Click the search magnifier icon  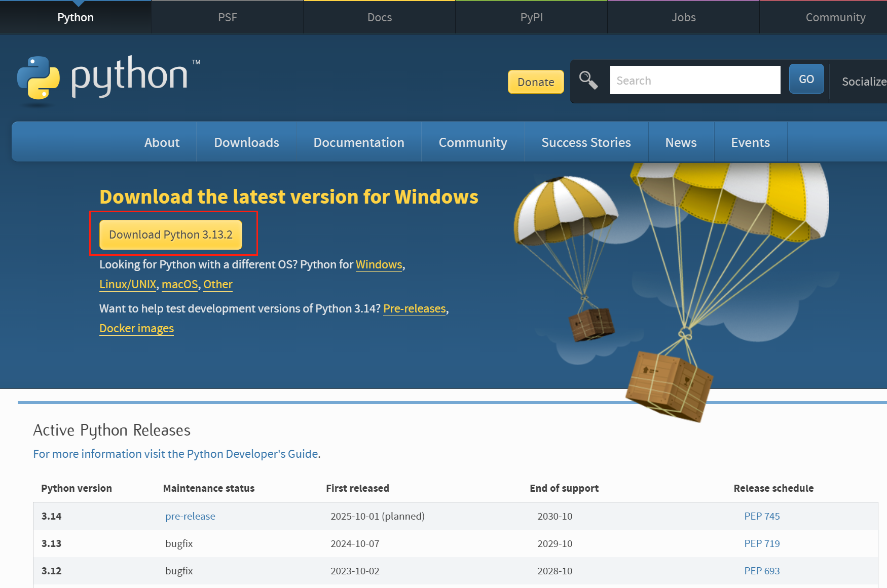tap(588, 80)
